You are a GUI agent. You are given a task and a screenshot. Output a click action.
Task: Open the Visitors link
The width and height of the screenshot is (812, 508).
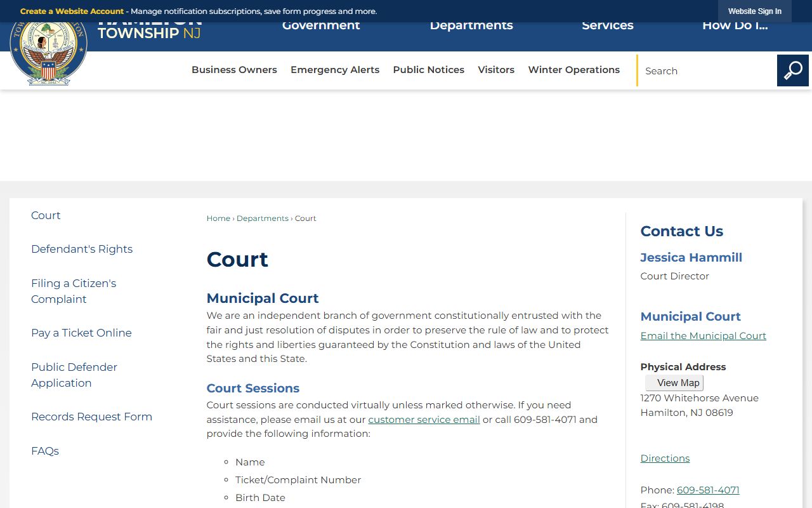(496, 70)
